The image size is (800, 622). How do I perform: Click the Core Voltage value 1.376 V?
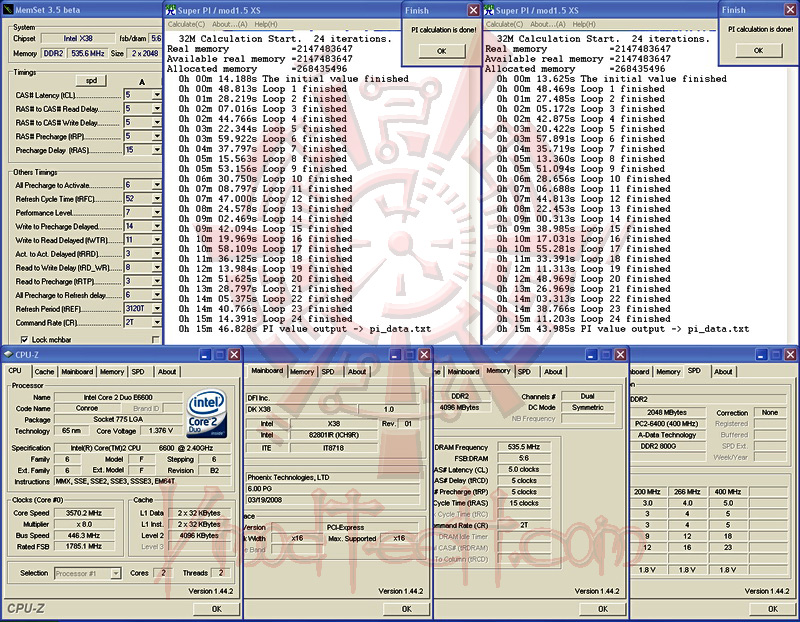click(161, 431)
